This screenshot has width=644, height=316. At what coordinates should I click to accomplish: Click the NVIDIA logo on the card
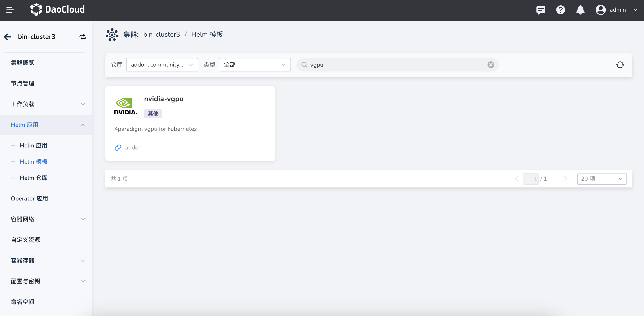click(x=125, y=106)
